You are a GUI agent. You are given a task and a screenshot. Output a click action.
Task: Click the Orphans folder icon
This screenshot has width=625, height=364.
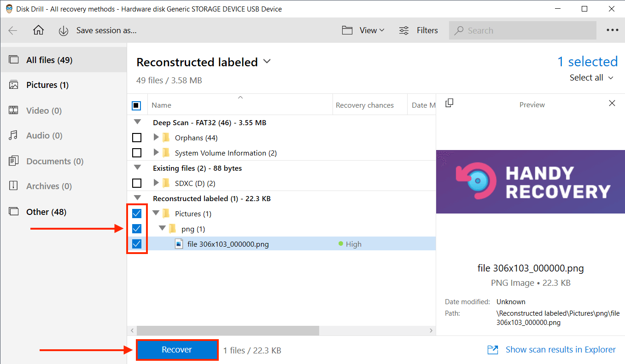click(166, 138)
